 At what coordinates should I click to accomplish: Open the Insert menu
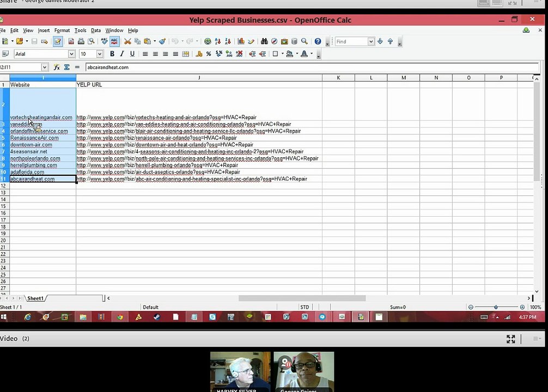click(x=44, y=30)
